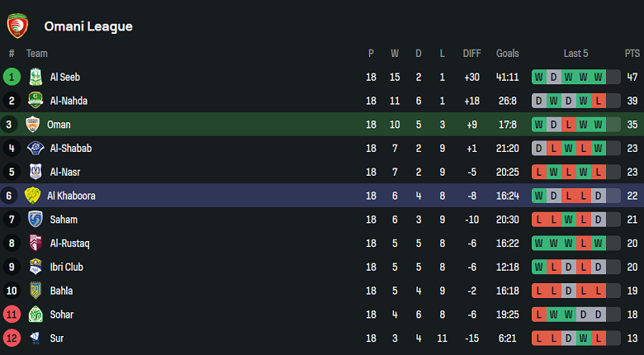This screenshot has width=644, height=355.
Task: Open the Sur team name link
Action: [56, 338]
